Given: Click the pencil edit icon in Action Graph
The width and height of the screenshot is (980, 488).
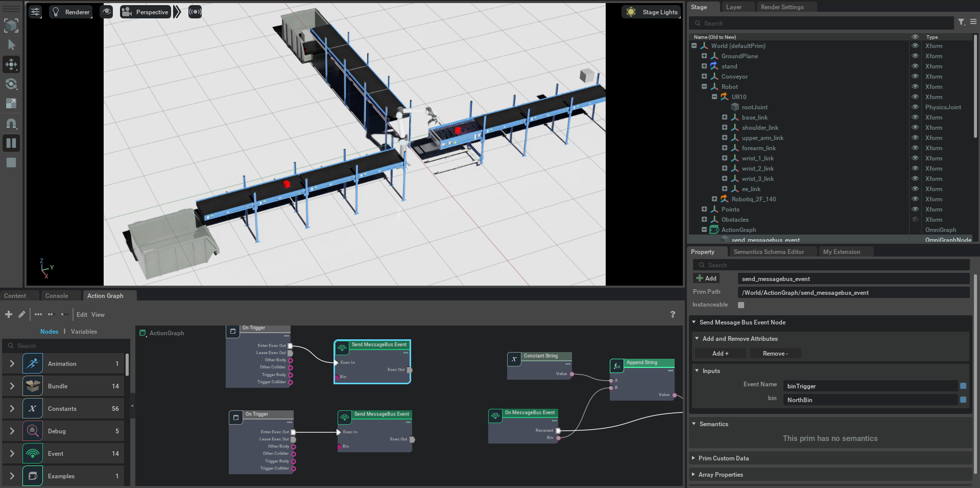Looking at the screenshot, I should (21, 314).
